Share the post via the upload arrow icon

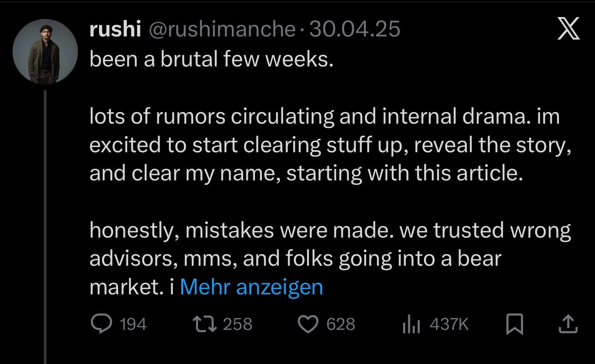(x=568, y=324)
